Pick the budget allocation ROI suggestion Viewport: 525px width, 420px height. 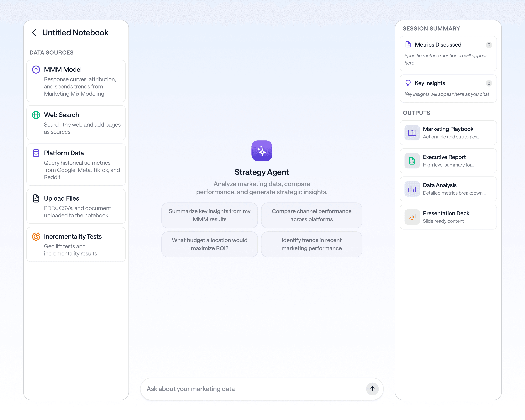[x=209, y=244]
